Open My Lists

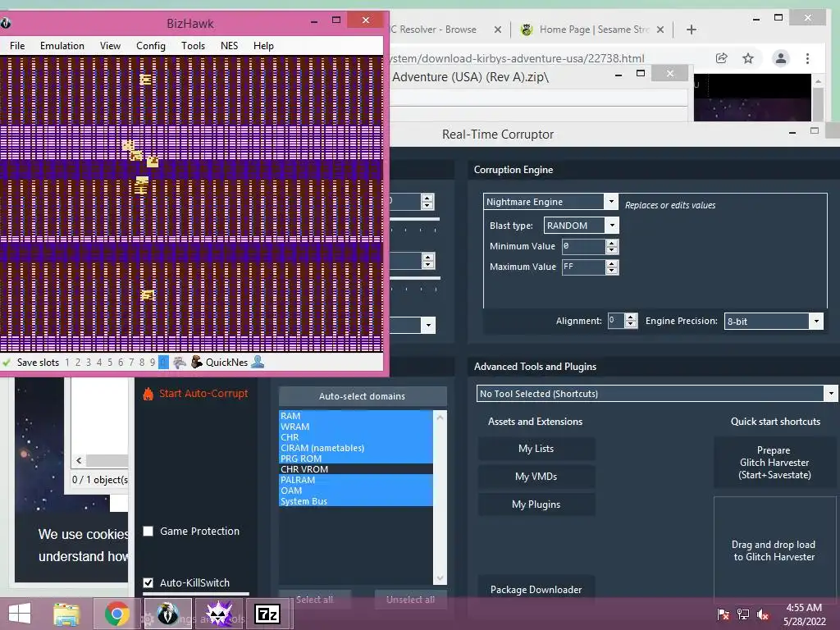point(536,449)
